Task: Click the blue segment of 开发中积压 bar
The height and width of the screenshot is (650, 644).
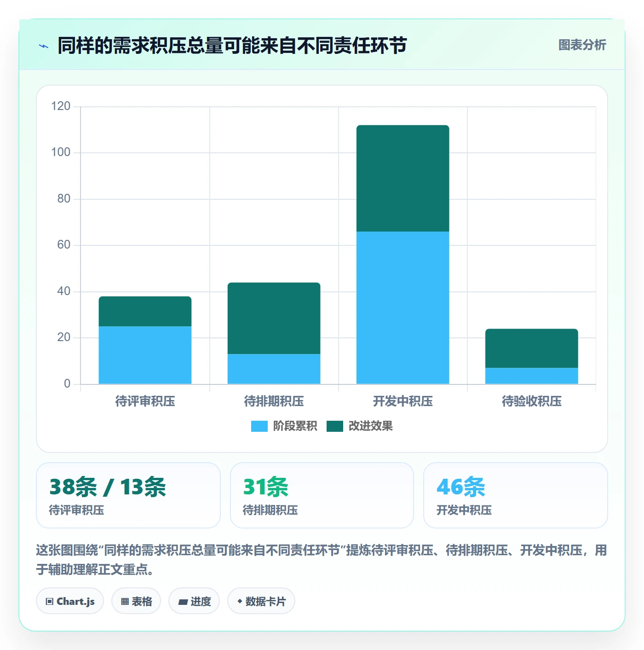Action: pos(402,308)
